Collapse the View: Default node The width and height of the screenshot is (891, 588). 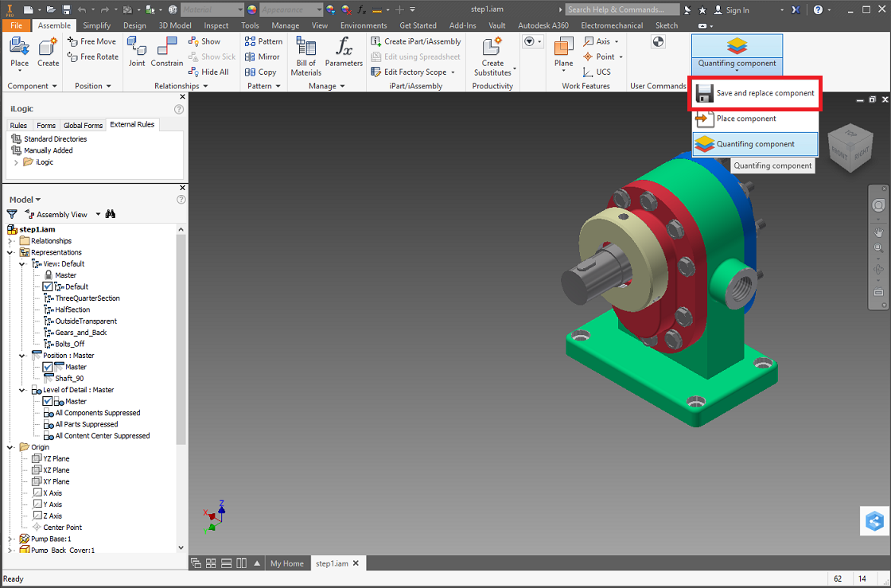coord(23,263)
